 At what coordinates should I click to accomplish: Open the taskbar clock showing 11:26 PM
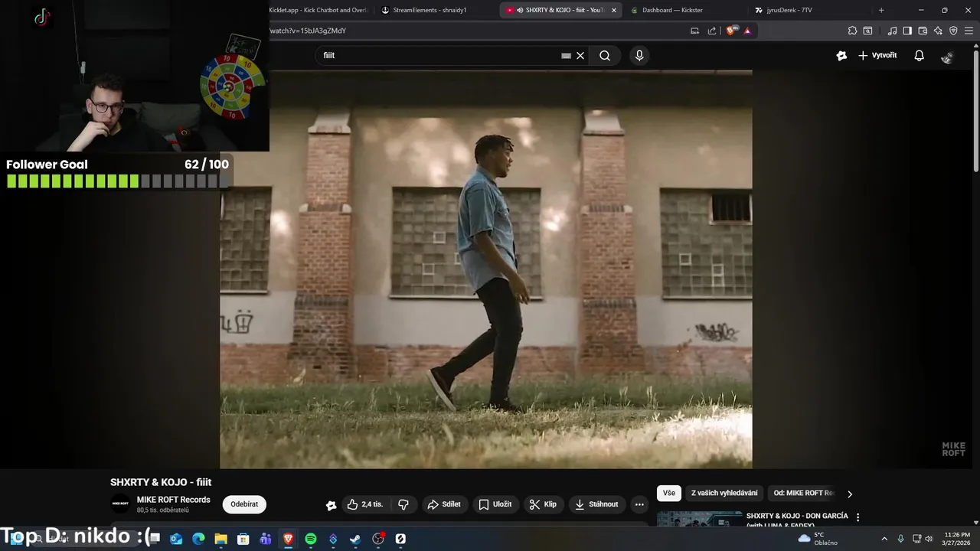957,539
